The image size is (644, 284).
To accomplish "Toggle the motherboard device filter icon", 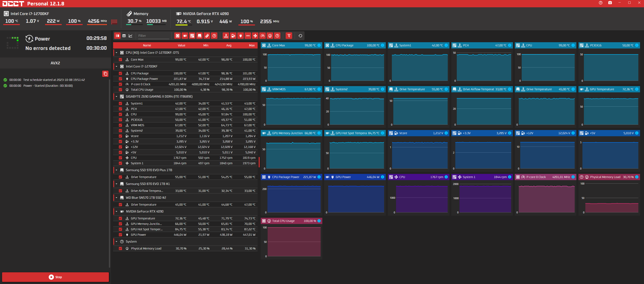I will point(192,36).
